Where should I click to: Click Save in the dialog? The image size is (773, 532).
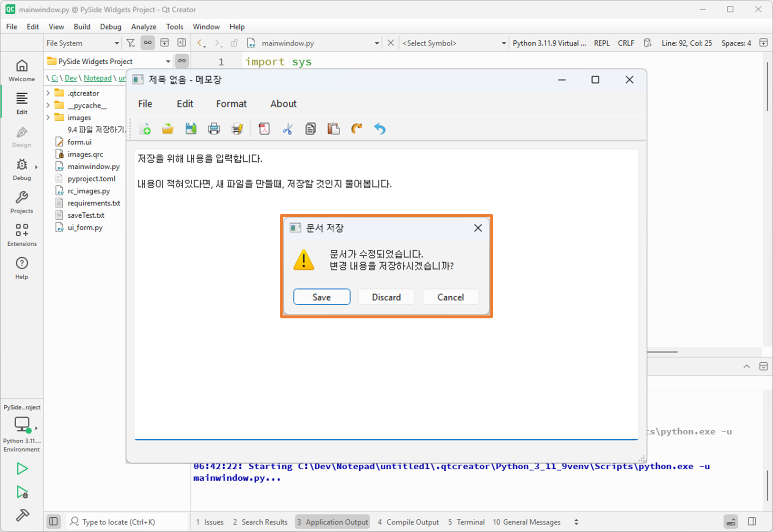point(322,297)
